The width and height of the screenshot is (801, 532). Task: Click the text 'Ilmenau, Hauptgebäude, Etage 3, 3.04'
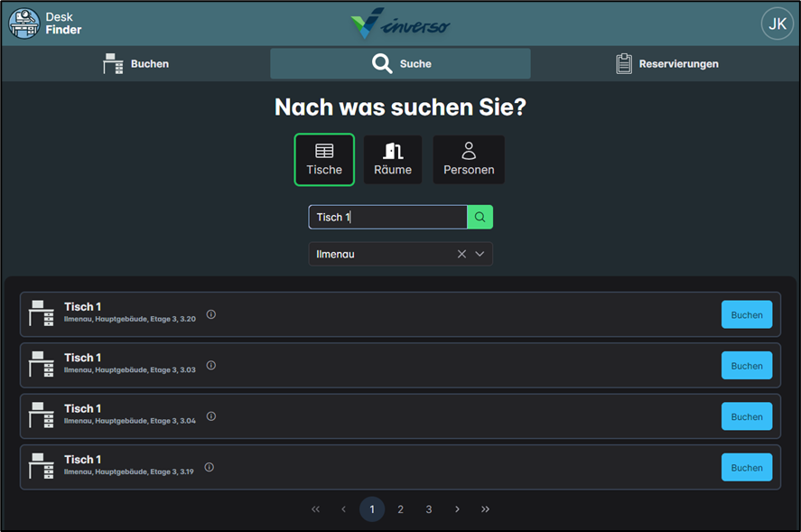pyautogui.click(x=130, y=421)
